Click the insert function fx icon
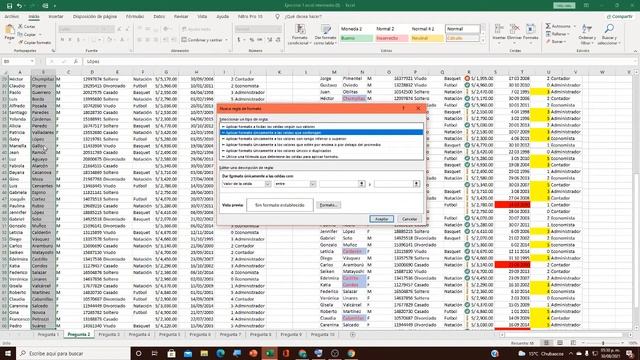640x360 pixels. (76, 61)
